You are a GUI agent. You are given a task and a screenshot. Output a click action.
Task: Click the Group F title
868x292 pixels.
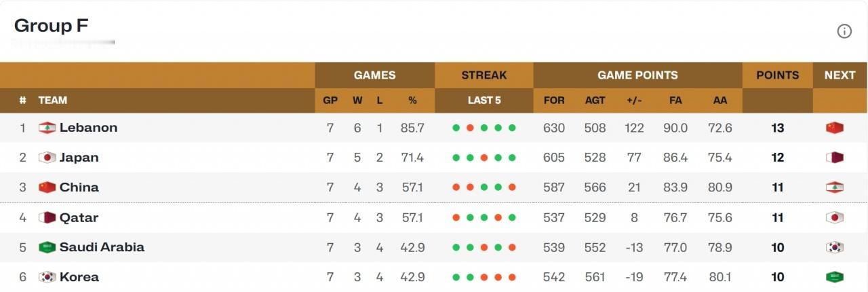point(52,26)
